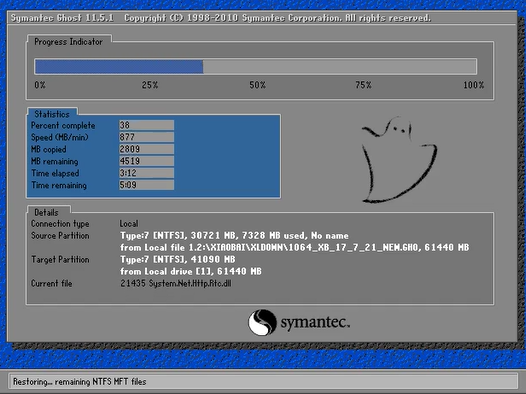526x394 pixels.
Task: Click the blue progress bar
Action: (x=119, y=67)
